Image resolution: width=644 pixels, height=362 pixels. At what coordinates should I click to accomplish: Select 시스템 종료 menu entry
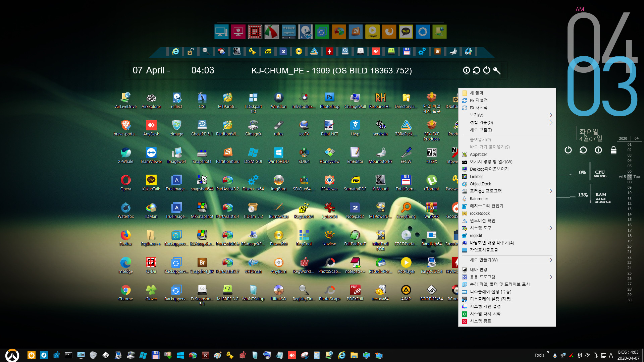click(x=507, y=321)
